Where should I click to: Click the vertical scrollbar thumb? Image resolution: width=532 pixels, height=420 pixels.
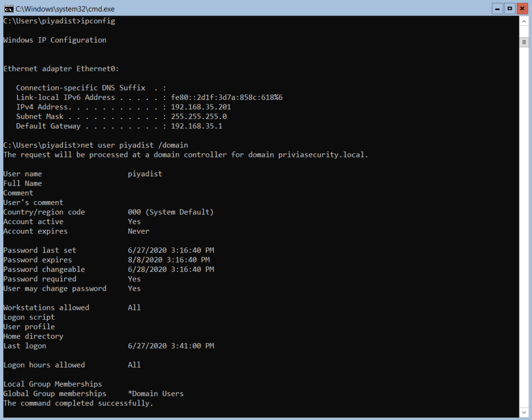tap(524, 42)
